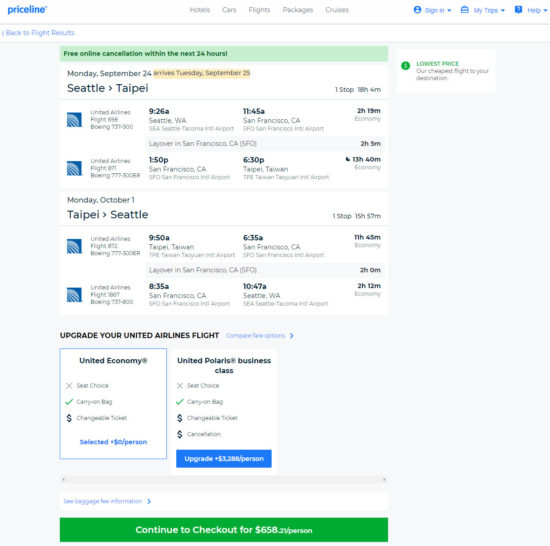
Task: Select United Airlines logo for Flight 1867
Action: point(74,295)
